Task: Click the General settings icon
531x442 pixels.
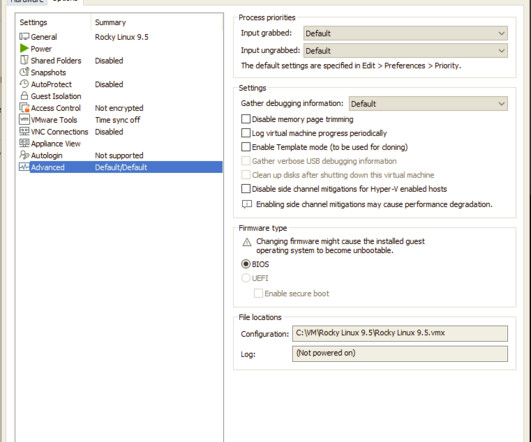Action: pos(24,37)
